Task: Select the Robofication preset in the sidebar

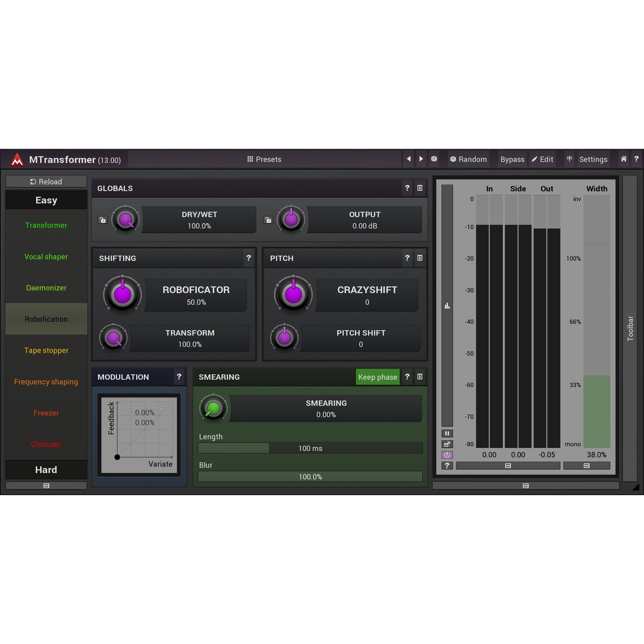Action: 46,319
